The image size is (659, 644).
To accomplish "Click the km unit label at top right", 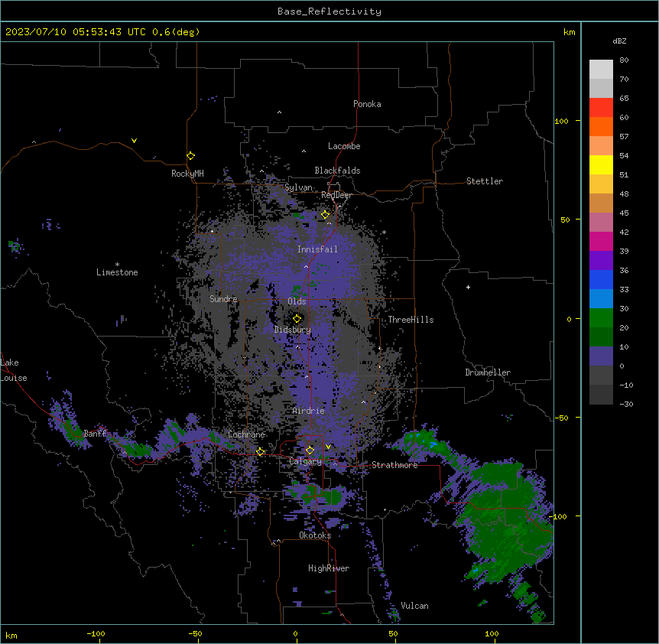I will coord(569,32).
